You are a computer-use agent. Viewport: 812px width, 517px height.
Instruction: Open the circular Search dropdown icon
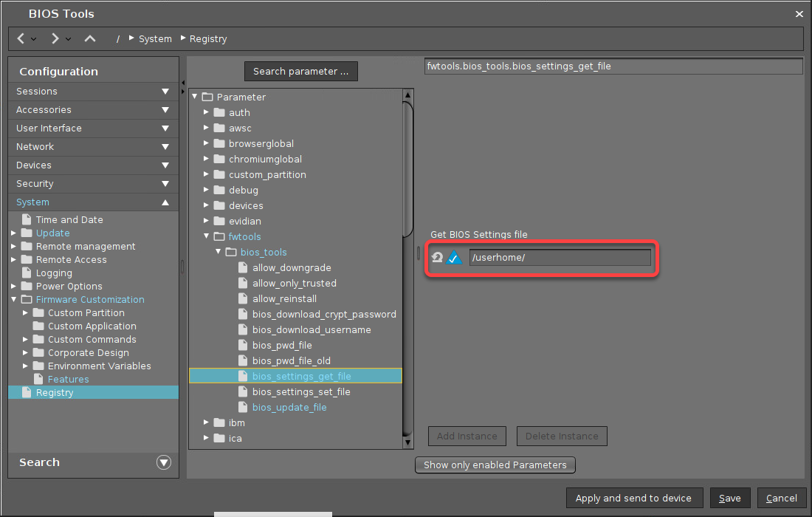[x=164, y=462]
